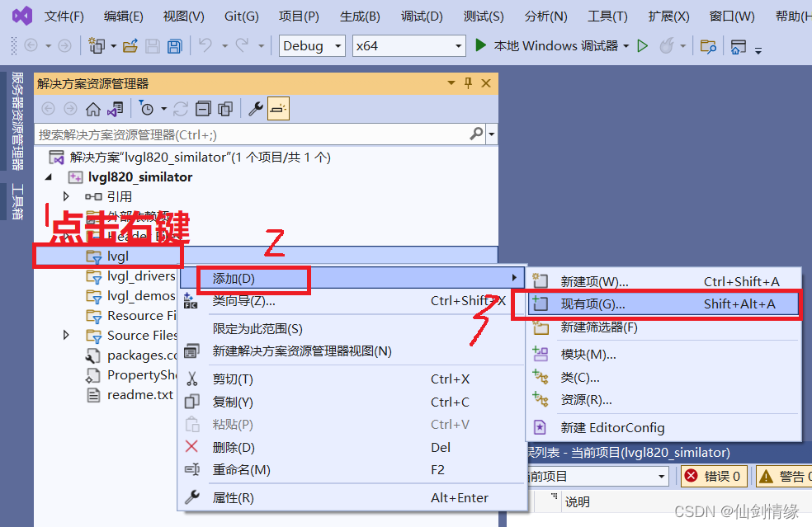Open the Git(G) menu
Image resolution: width=812 pixels, height=527 pixels.
point(241,16)
